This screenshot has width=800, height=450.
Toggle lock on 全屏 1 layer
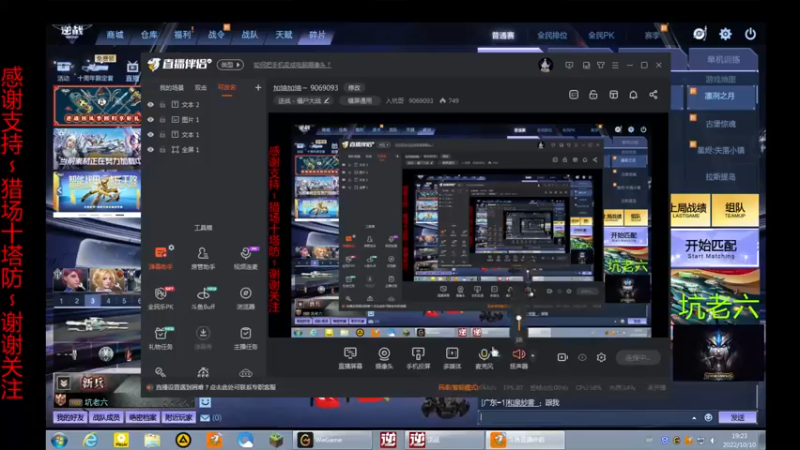[x=162, y=149]
